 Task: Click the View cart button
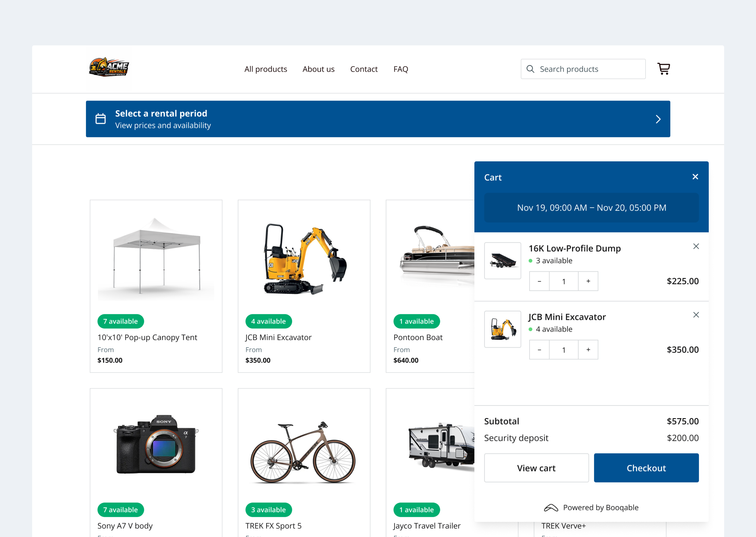click(536, 468)
